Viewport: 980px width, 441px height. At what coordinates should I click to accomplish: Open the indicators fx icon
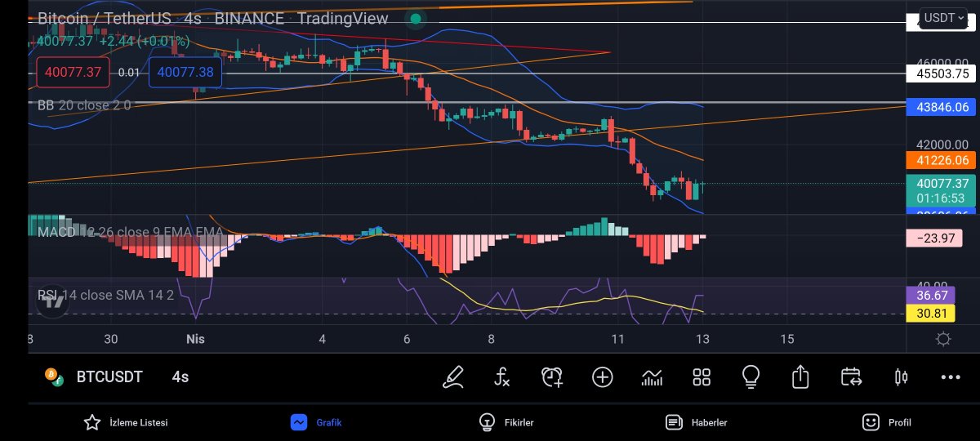coord(502,376)
